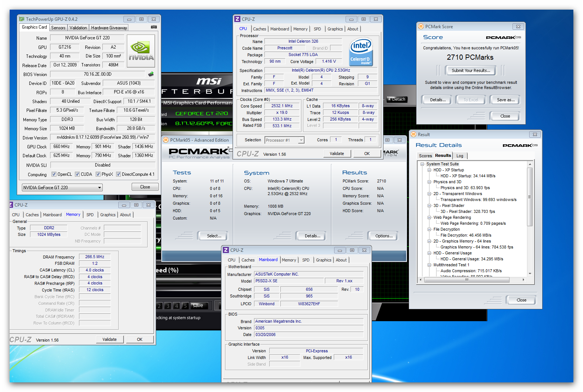Collapse the HDD - General Usage node
Viewport: 583px width, 392px height.
(x=429, y=253)
